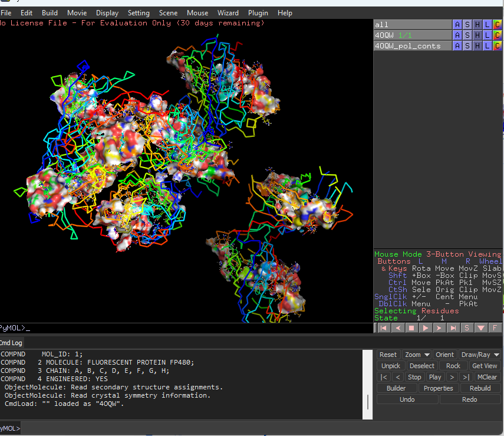Expand the Draw/Ray dropdown
The image size is (504, 436).
tap(480, 355)
